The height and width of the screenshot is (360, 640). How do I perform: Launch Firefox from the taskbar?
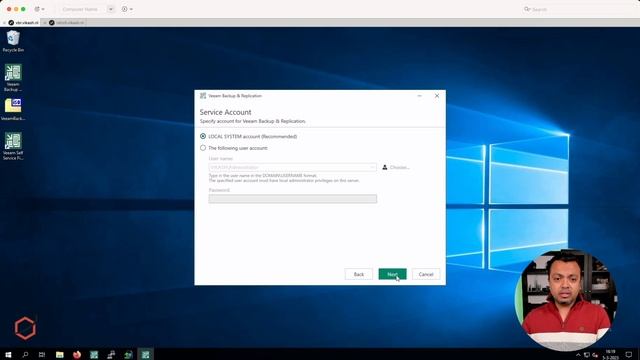(x=77, y=354)
